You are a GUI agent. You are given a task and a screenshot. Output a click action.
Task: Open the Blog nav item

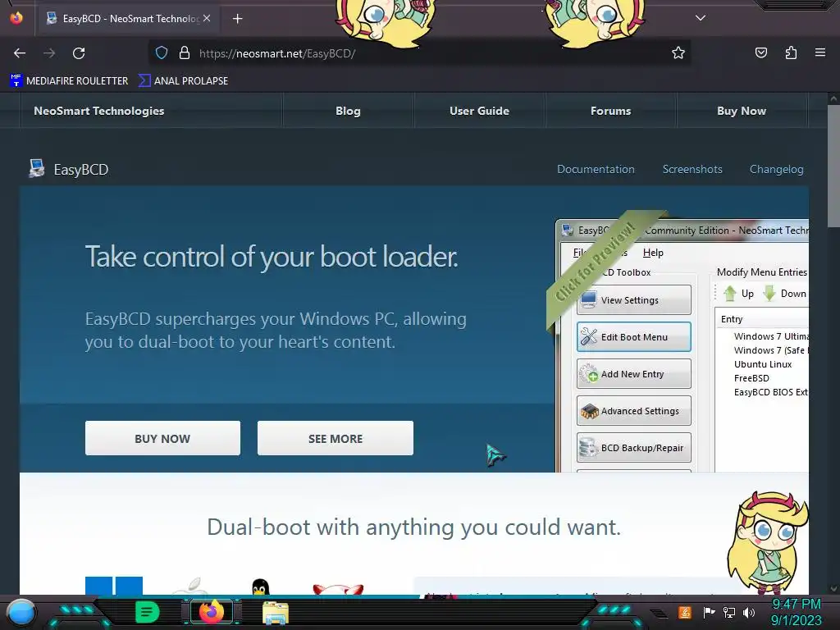point(348,111)
